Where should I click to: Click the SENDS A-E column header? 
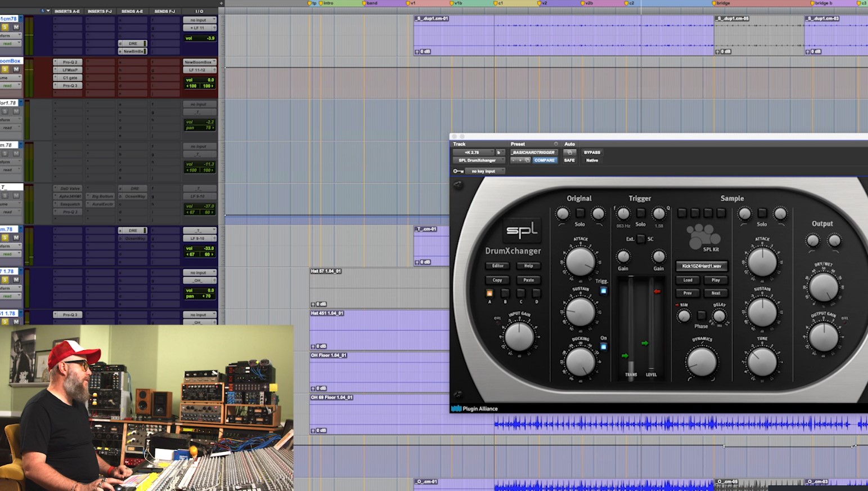click(x=132, y=11)
